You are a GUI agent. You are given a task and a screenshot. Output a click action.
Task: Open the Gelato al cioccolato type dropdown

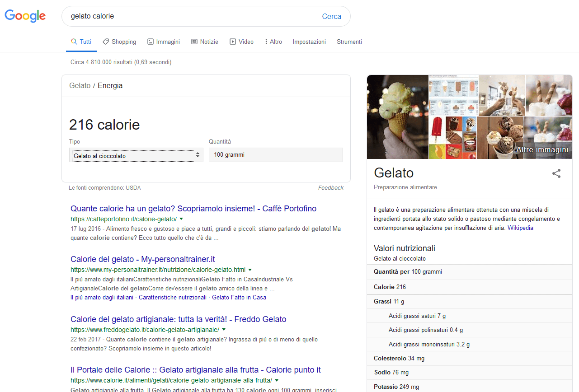click(x=136, y=155)
